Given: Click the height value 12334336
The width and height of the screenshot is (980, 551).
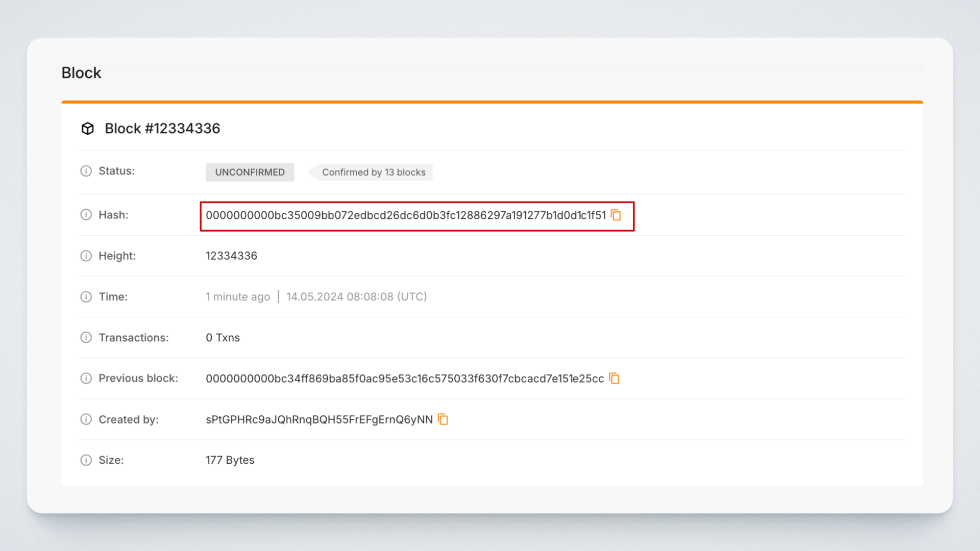Looking at the screenshot, I should pyautogui.click(x=231, y=256).
